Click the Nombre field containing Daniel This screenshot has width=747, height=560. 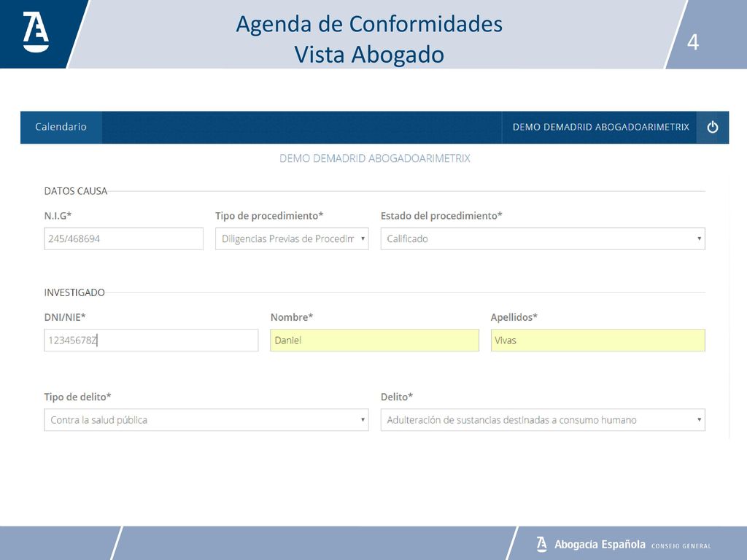pyautogui.click(x=374, y=340)
